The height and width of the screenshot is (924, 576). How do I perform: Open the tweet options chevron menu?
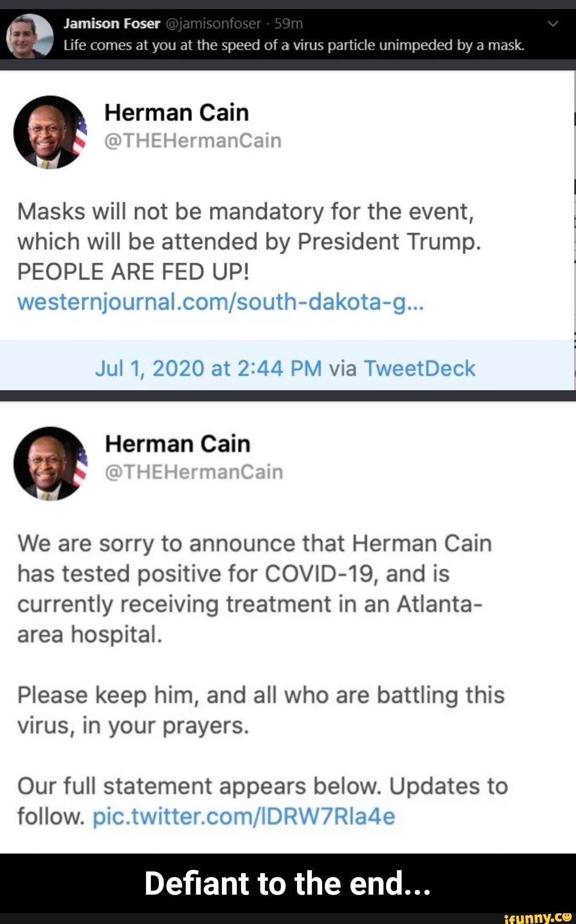tap(553, 23)
